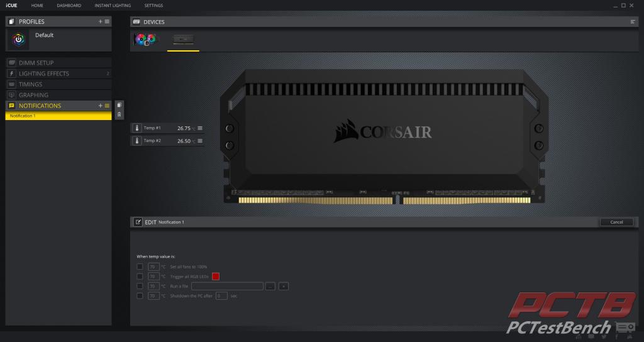Open the Devices panel hamburger menu
The height and width of the screenshot is (342, 644).
(x=633, y=22)
